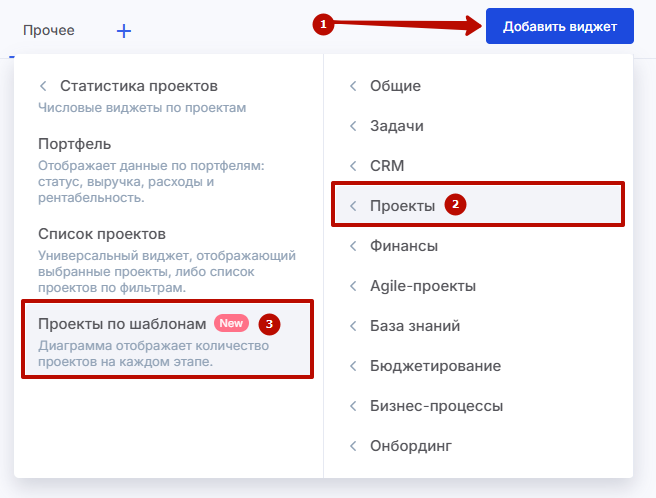Click the back chevron beside Статистика проектов

(43, 86)
